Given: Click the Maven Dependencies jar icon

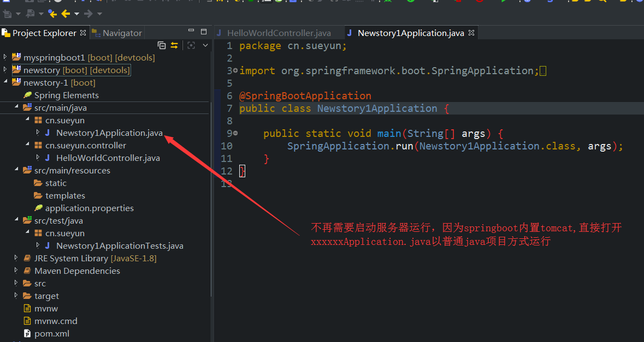Looking at the screenshot, I should (27, 271).
